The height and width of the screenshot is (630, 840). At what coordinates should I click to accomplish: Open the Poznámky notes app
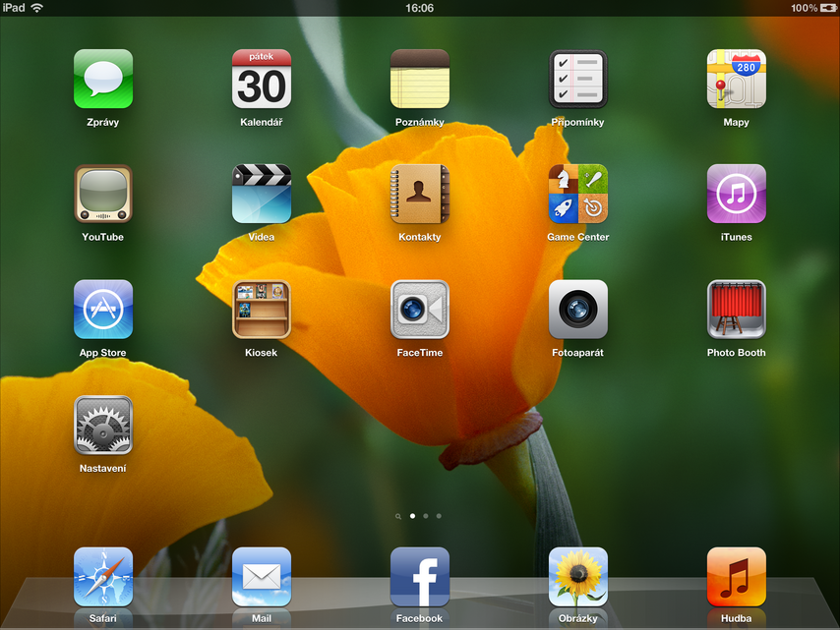420,79
